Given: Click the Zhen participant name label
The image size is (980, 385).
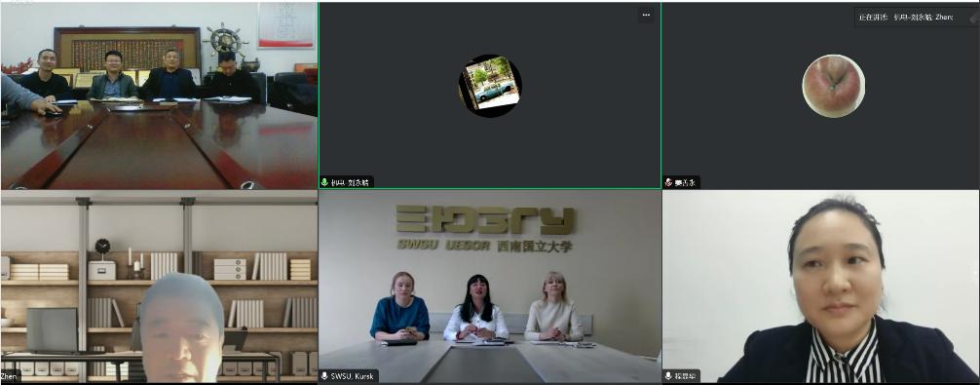Looking at the screenshot, I should 10,376.
